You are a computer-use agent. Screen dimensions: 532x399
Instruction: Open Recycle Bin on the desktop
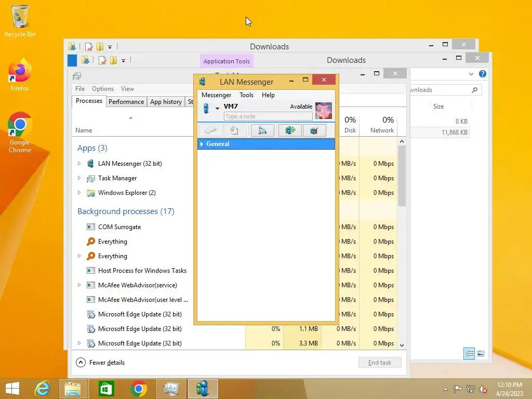20,21
